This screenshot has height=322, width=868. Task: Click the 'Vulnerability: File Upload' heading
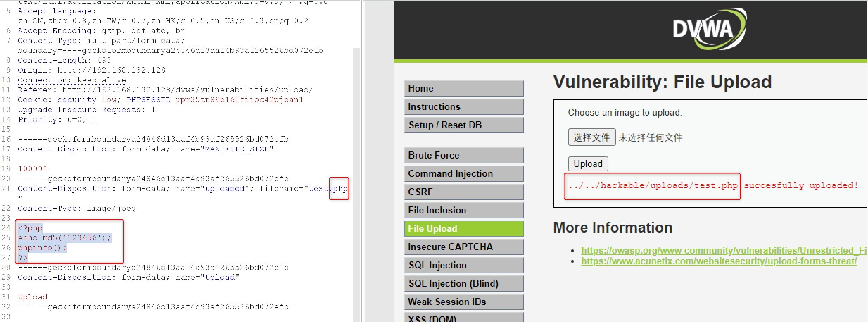click(x=662, y=82)
